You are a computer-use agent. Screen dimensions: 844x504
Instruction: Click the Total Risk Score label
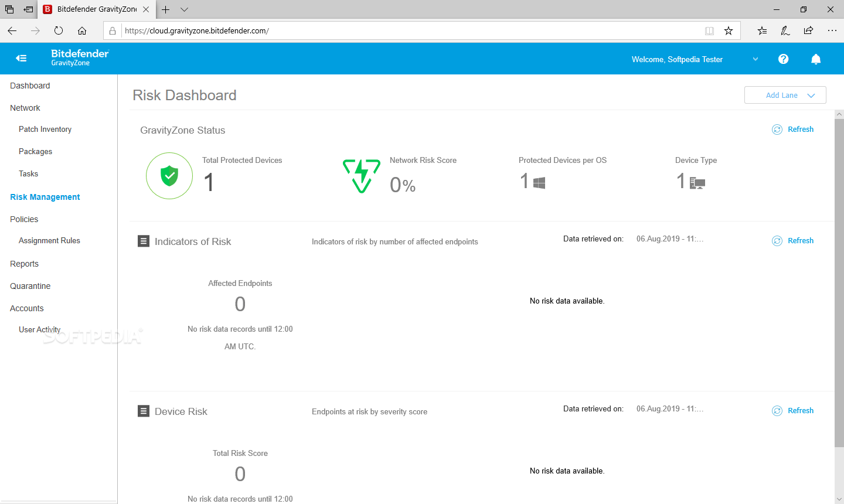(240, 453)
